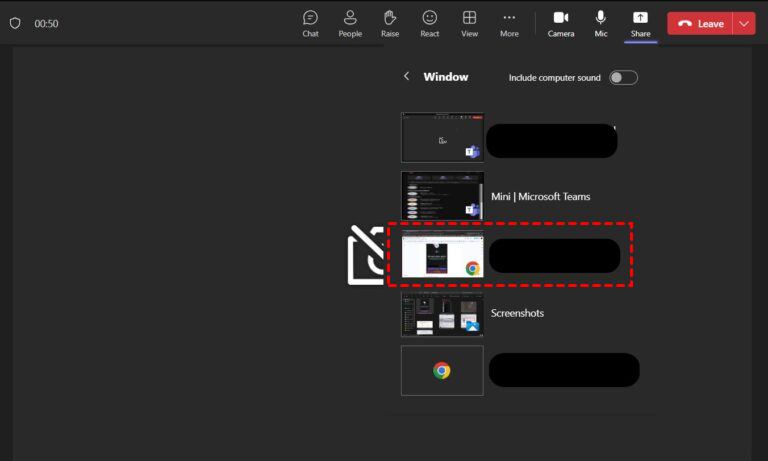Open the More actions menu

point(509,23)
